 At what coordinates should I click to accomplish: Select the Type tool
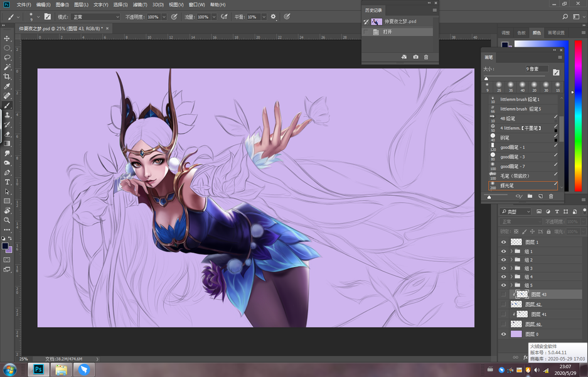pos(7,182)
